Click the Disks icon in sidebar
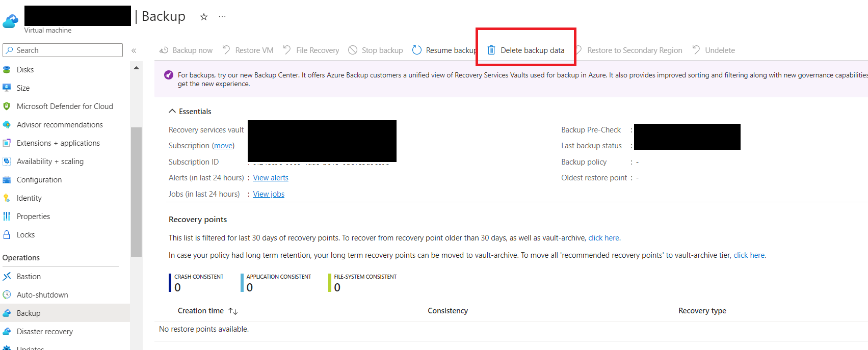The image size is (868, 350). click(7, 70)
